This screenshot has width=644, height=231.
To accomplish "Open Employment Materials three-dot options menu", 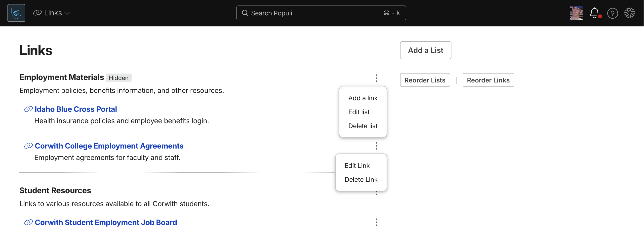I will pyautogui.click(x=376, y=78).
